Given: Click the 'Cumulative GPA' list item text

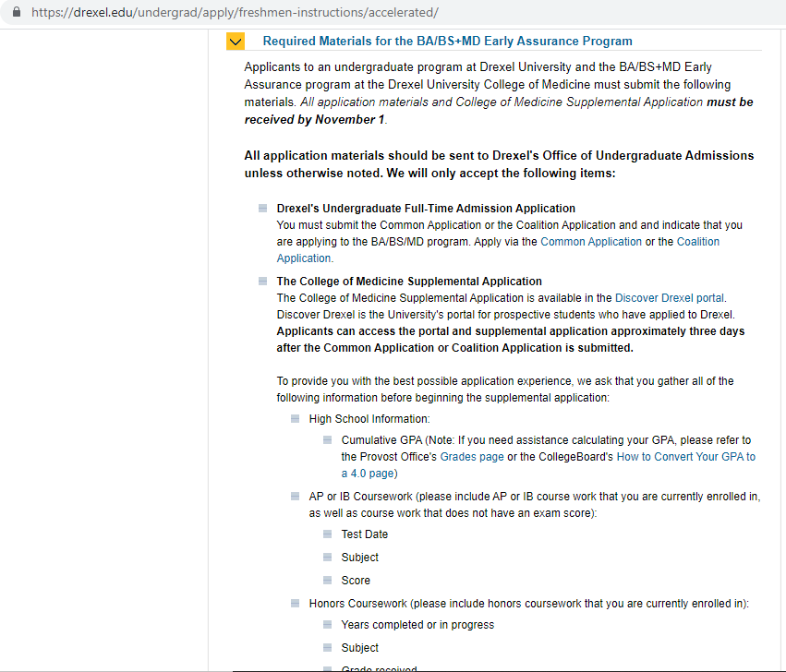Looking at the screenshot, I should 549,457.
